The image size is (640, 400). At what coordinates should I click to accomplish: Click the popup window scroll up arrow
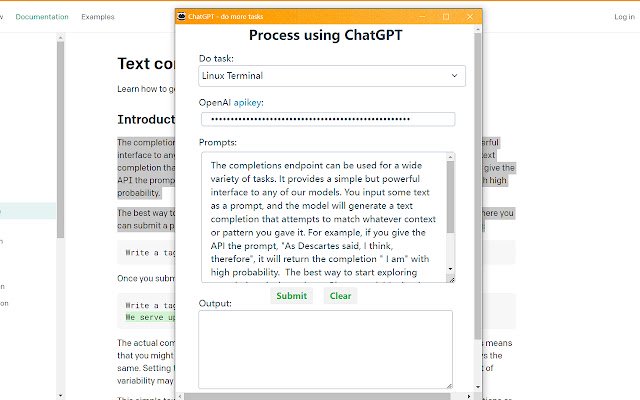(x=478, y=29)
